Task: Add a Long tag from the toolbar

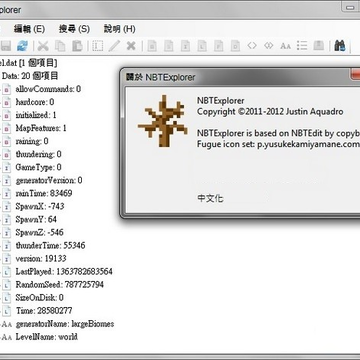Action: pos(202,46)
